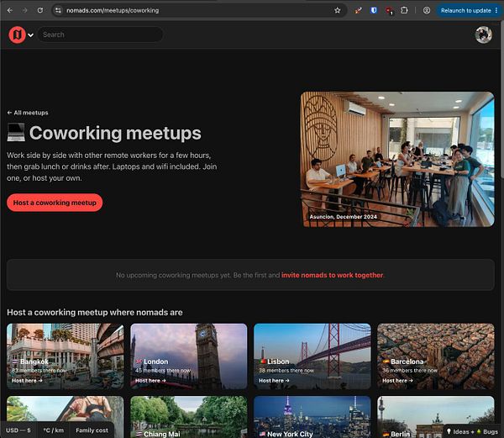Click '45 members there now' on London

point(163,371)
